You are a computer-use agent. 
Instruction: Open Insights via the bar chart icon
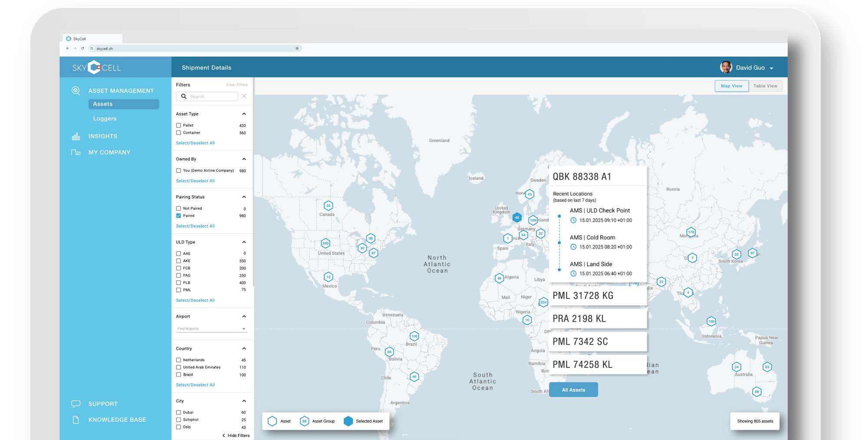(76, 136)
